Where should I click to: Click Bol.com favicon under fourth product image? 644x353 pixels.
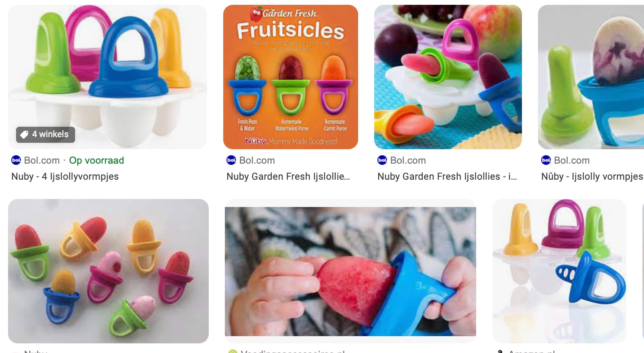tap(546, 160)
